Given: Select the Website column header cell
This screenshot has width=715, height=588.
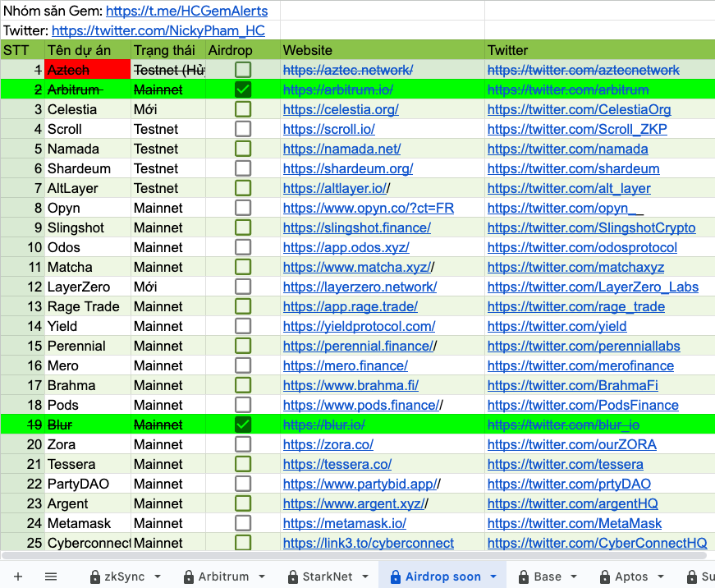Looking at the screenshot, I should 382,50.
